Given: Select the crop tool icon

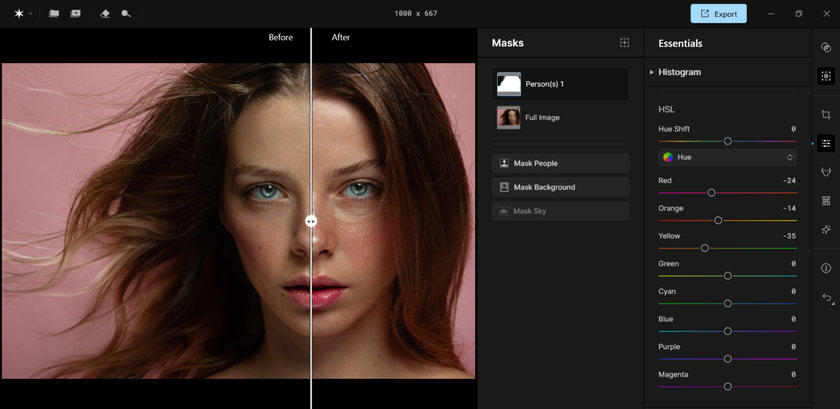Looking at the screenshot, I should coord(826,115).
